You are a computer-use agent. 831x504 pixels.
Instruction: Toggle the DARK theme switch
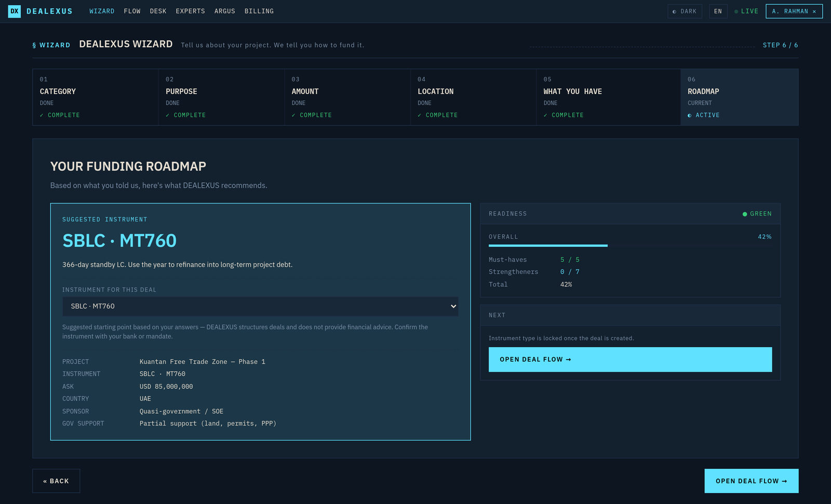[x=685, y=11]
